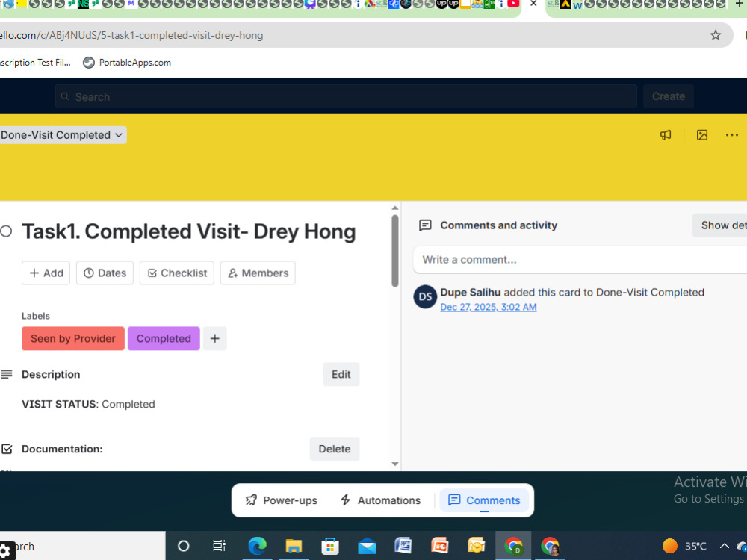Open the Power-ups tab
The width and height of the screenshot is (747, 560).
pos(281,500)
